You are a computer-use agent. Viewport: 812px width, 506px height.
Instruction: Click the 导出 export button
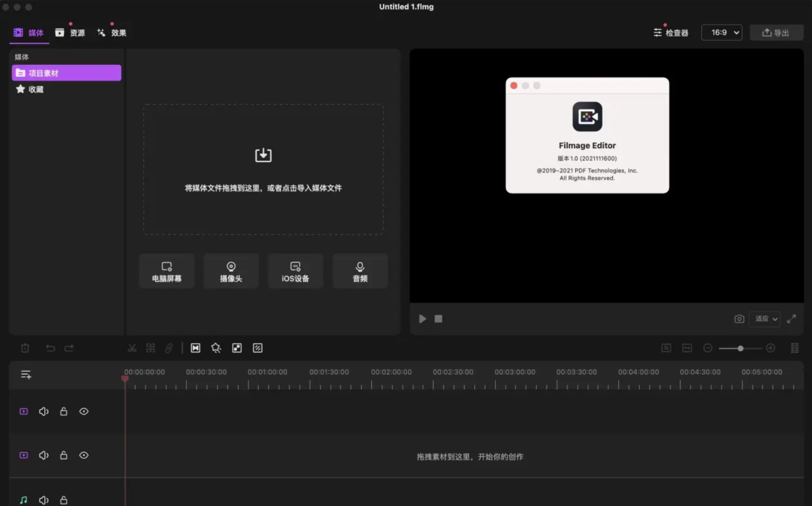(777, 33)
